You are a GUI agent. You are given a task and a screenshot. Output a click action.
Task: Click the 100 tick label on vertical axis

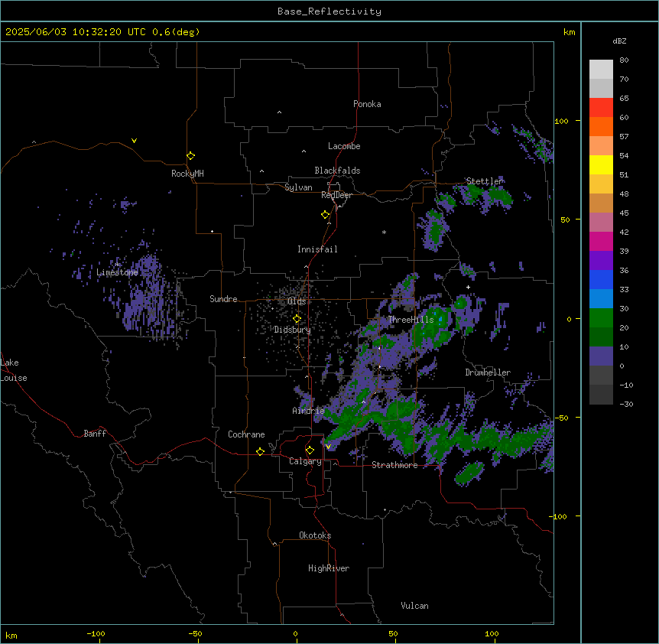click(561, 121)
